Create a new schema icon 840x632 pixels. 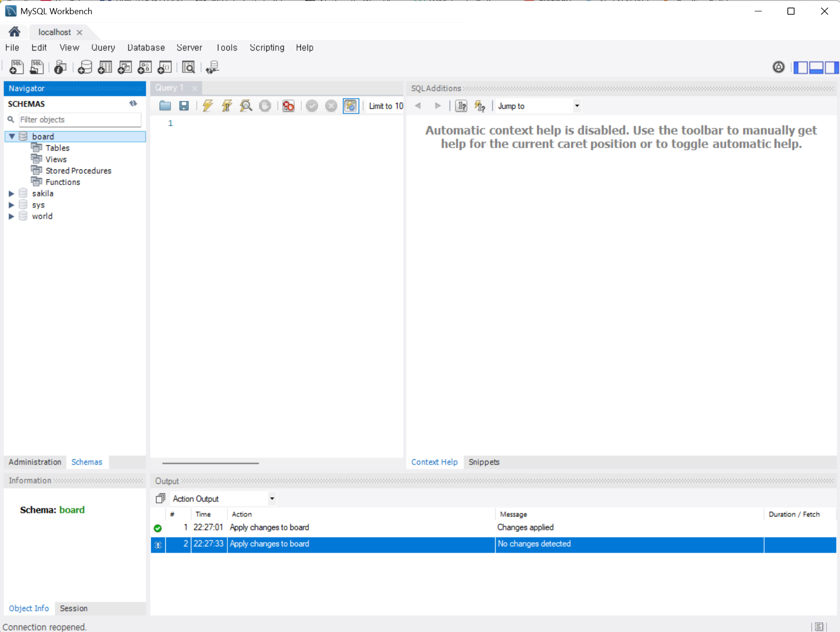[85, 67]
